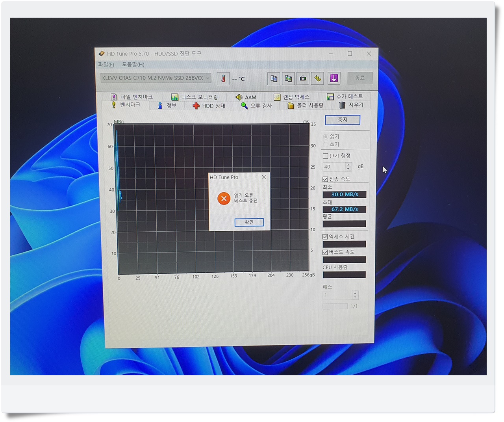
Task: Open the 파일(F) menu
Action: click(106, 65)
